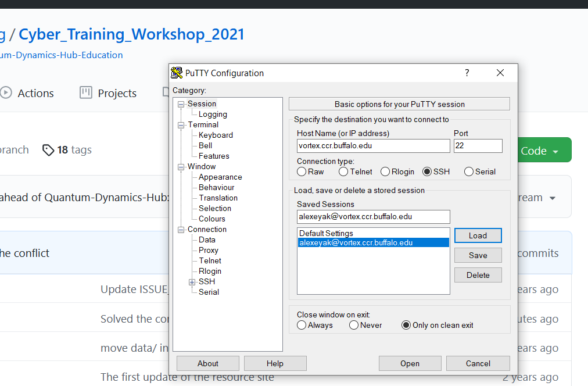Open the Cyber_Training_Workshop_2021 repository link

[131, 34]
